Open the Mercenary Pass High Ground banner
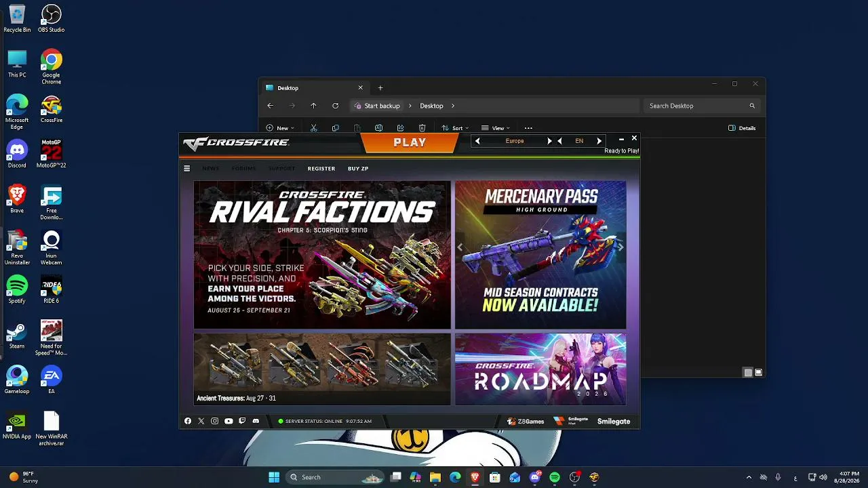Screen dimensions: 868x488 [540, 255]
